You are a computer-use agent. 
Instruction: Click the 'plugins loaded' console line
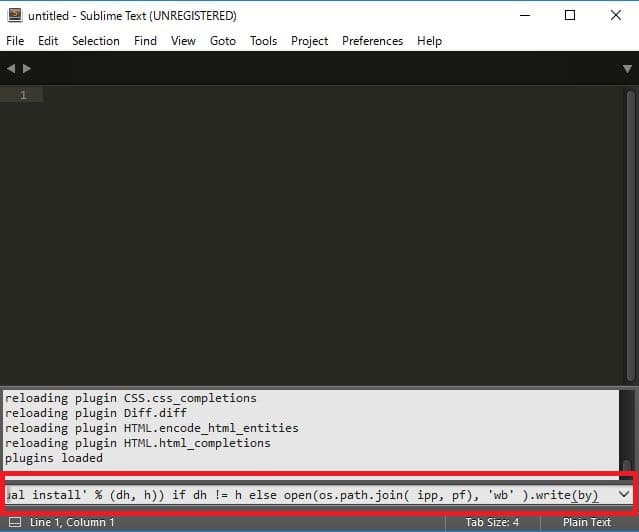coord(54,458)
